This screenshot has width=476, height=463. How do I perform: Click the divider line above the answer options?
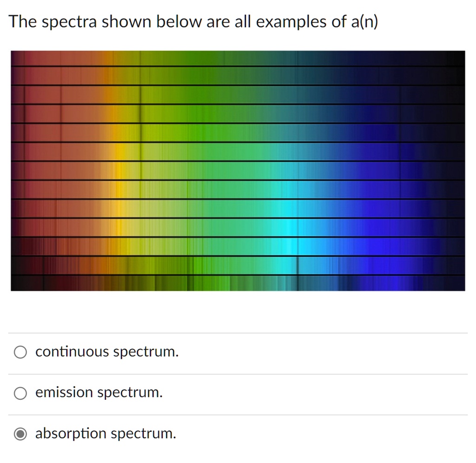coord(238,332)
